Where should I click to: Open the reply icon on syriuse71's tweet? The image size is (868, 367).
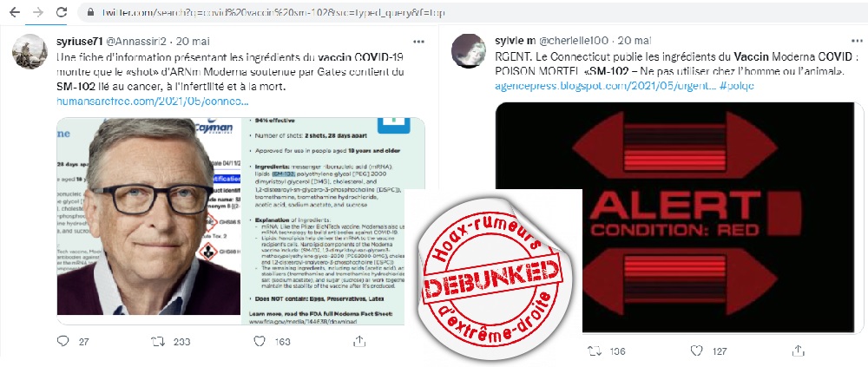tap(63, 341)
